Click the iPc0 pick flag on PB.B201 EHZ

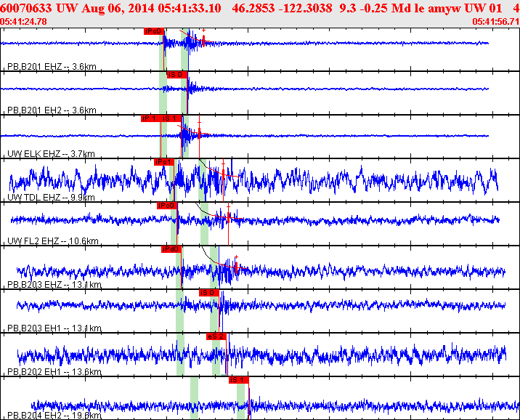(153, 31)
